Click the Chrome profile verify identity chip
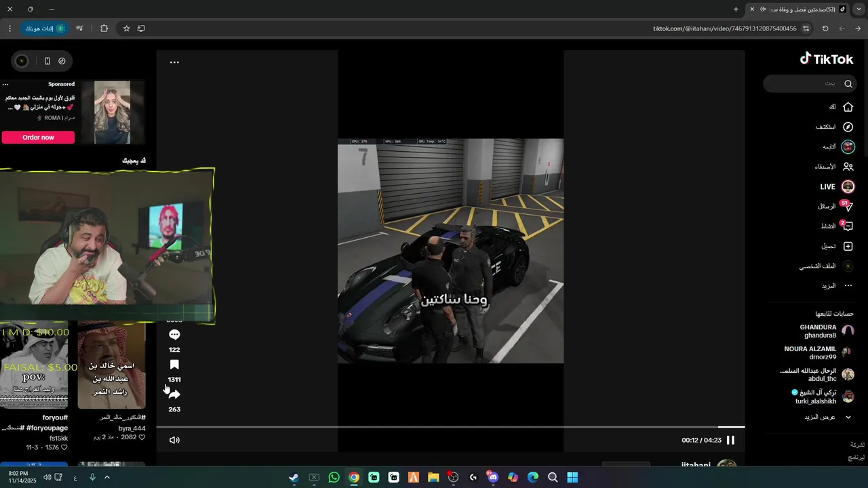The image size is (868, 488). pos(44,28)
